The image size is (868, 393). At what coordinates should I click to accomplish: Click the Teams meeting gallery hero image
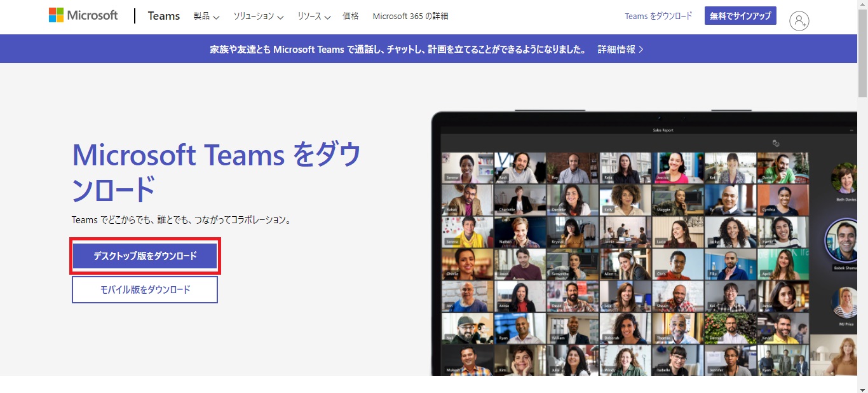pos(644,243)
